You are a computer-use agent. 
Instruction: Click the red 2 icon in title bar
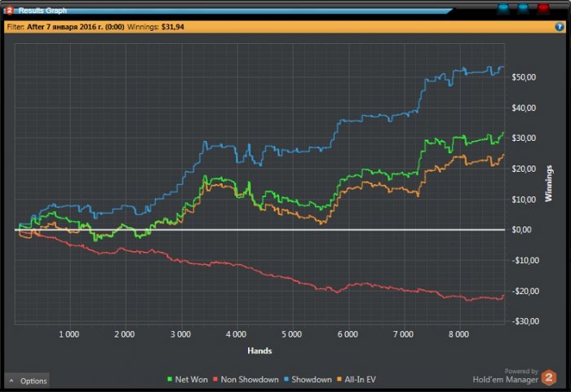(10, 11)
